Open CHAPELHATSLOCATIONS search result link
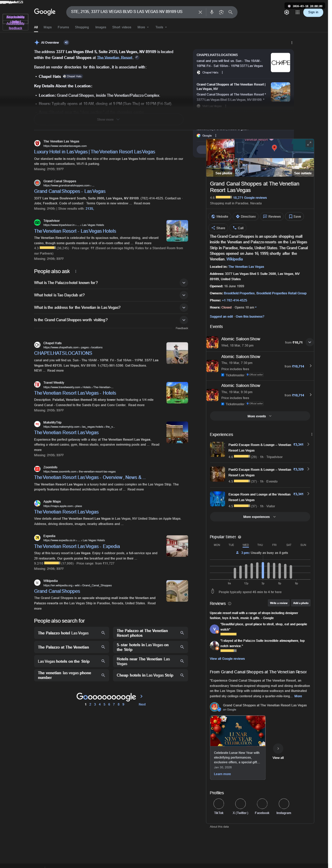Viewport: 332px width, 868px height. [63, 353]
